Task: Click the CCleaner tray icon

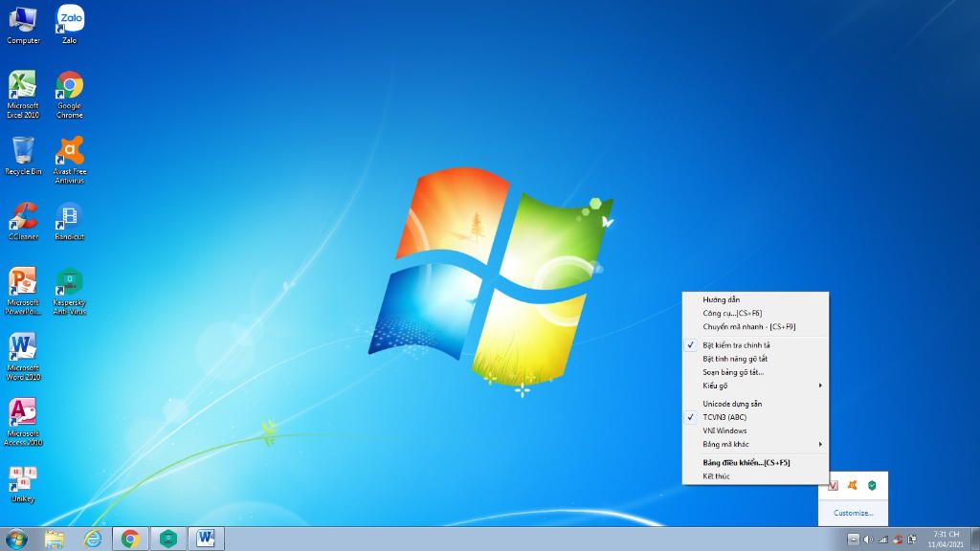Action: click(898, 540)
